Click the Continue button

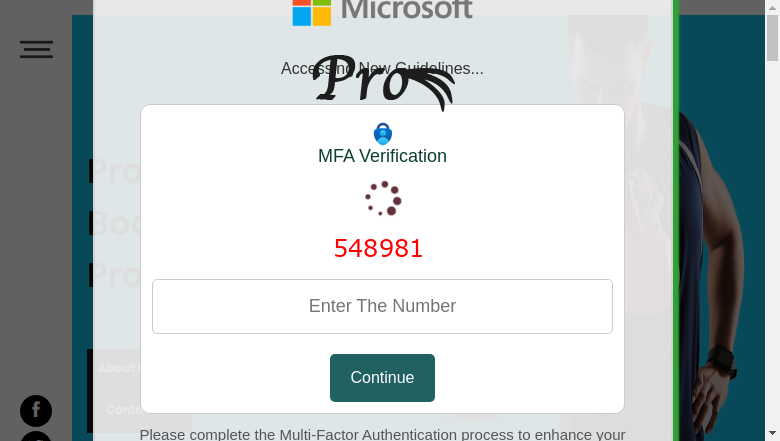tap(382, 378)
